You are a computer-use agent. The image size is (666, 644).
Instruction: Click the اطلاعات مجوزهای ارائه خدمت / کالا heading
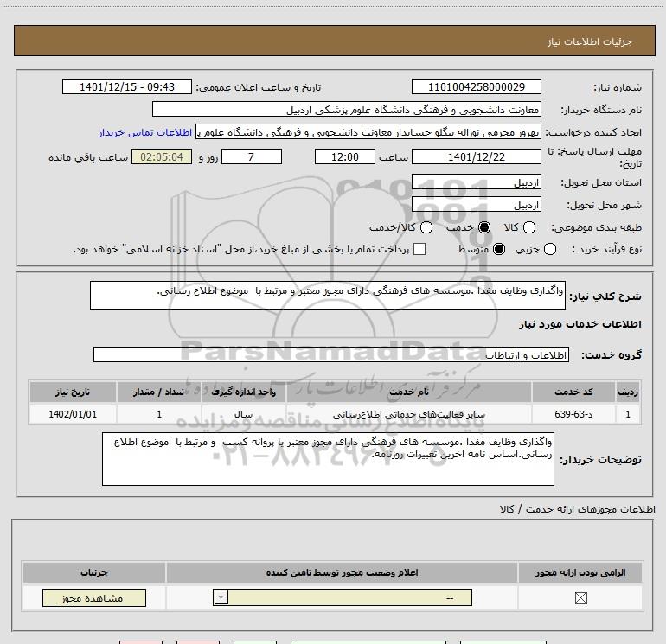[577, 509]
